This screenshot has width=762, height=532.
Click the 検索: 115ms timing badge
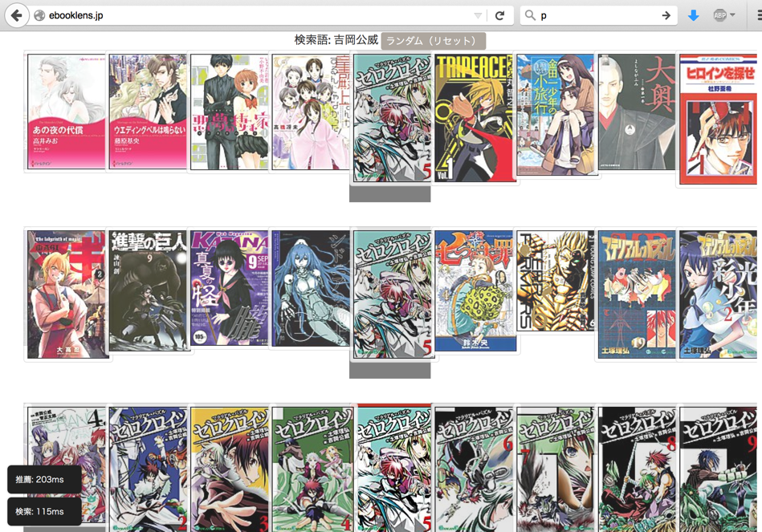click(44, 512)
